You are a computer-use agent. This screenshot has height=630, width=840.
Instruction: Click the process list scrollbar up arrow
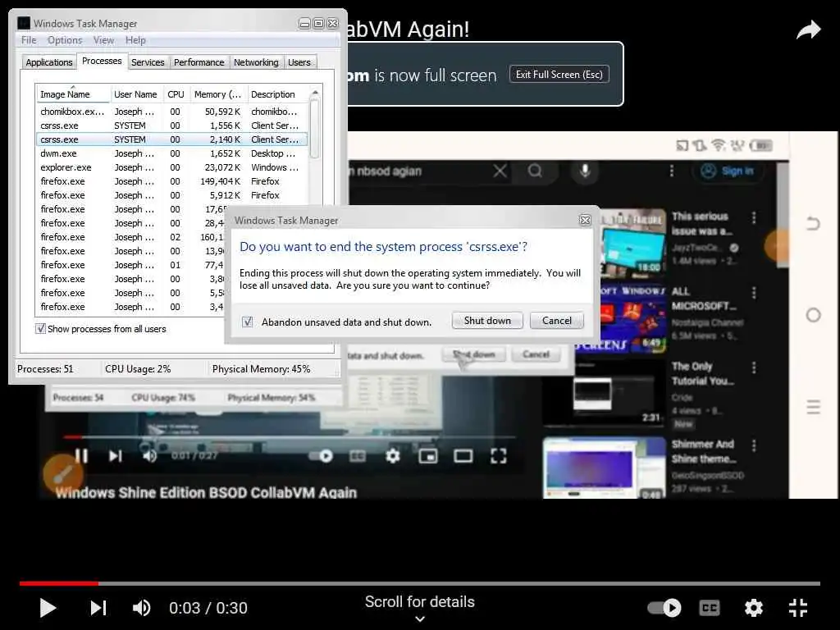tap(315, 94)
